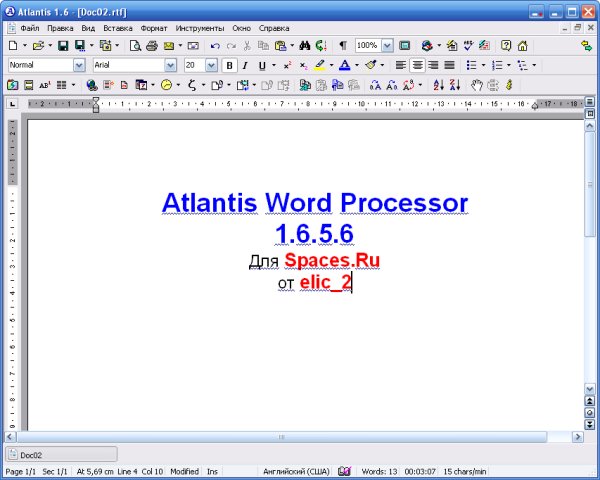Click Words: 13 counter in status bar

(x=379, y=471)
